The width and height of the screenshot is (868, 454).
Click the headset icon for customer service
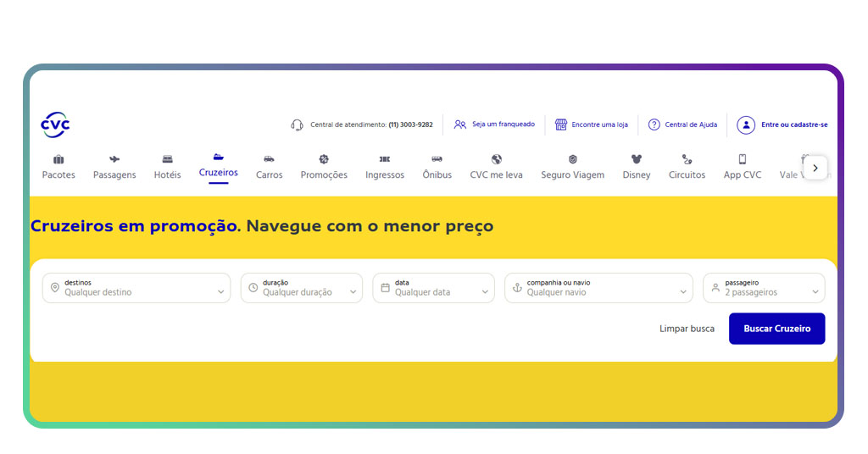click(x=297, y=125)
